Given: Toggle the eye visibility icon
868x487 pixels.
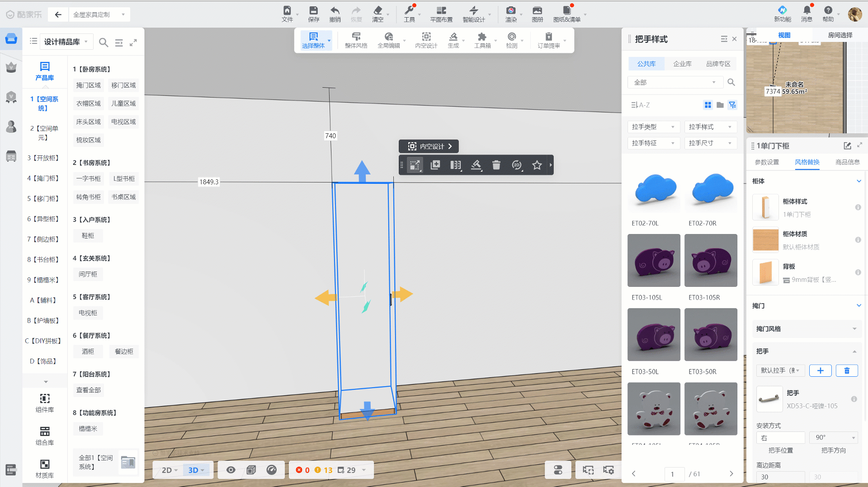Looking at the screenshot, I should point(231,470).
